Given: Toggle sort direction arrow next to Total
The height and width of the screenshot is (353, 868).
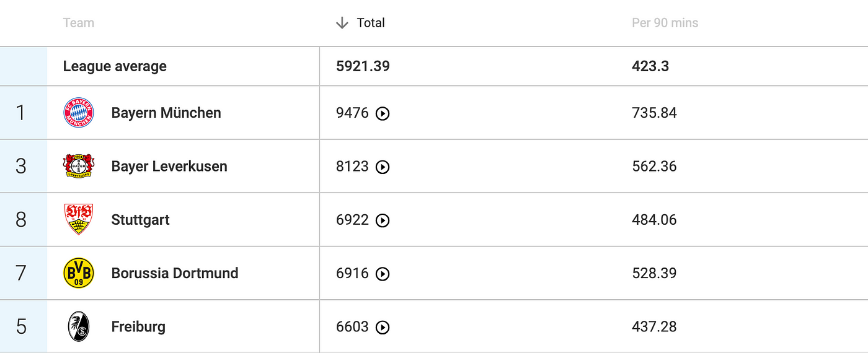Looking at the screenshot, I should [342, 23].
